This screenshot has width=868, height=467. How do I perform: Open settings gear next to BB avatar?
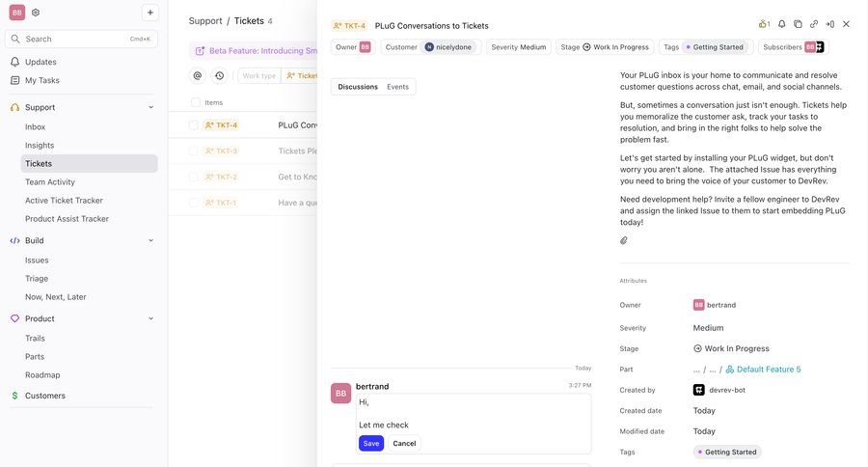click(36, 13)
